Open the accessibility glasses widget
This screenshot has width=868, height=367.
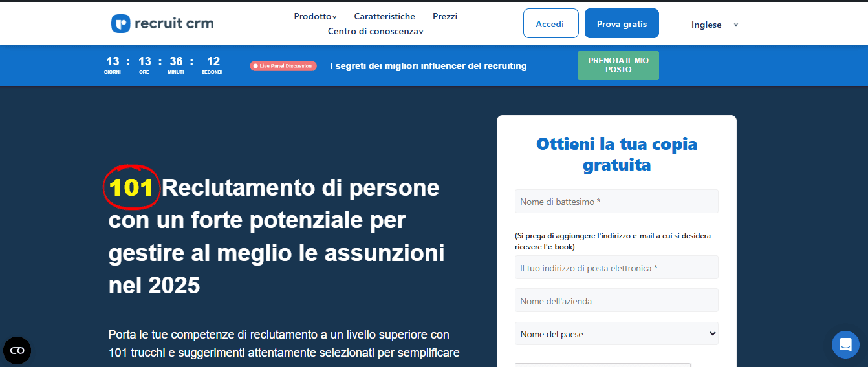coord(17,350)
